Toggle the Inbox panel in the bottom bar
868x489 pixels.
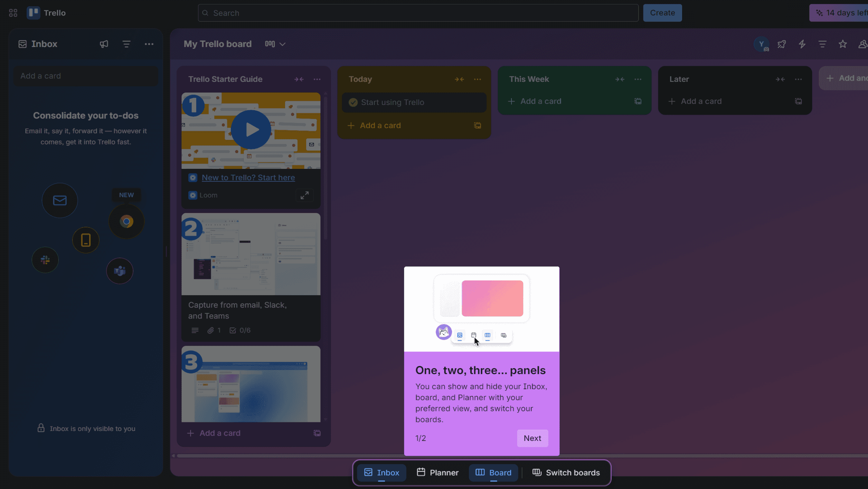click(x=381, y=472)
